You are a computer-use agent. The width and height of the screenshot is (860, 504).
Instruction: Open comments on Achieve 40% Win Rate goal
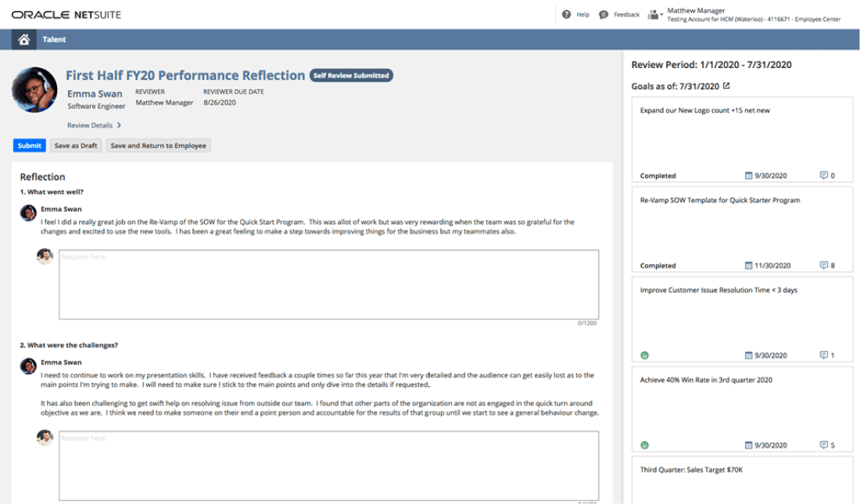[826, 445]
